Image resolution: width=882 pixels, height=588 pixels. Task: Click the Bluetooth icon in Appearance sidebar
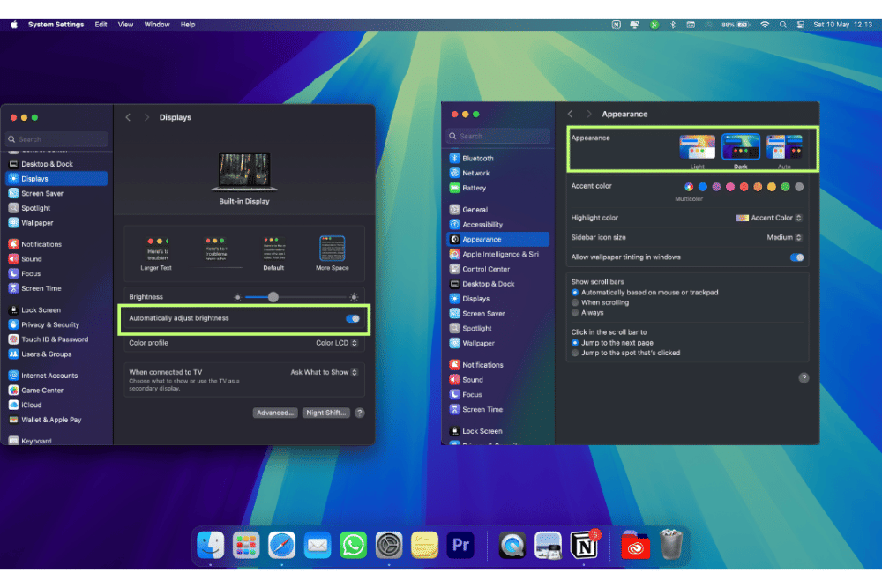455,159
